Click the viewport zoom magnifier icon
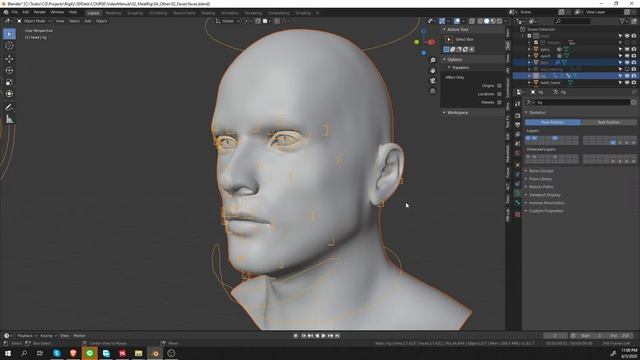This screenshot has height=360, width=640. (x=433, y=60)
